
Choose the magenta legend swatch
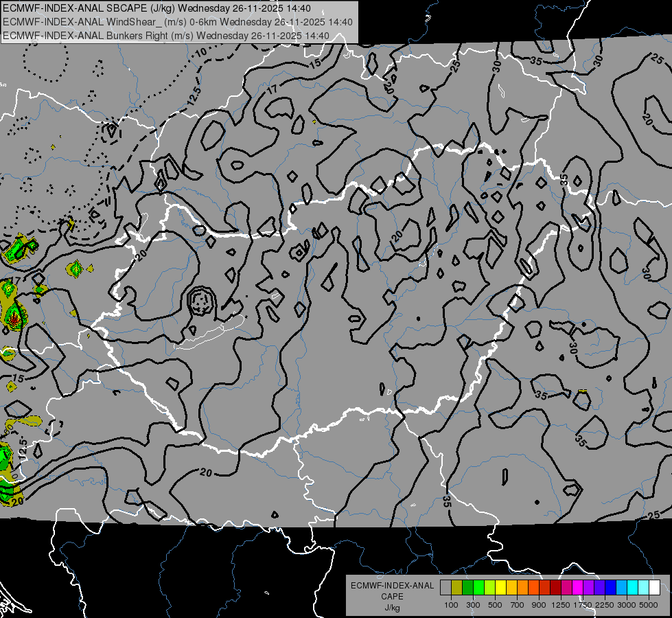(578, 587)
